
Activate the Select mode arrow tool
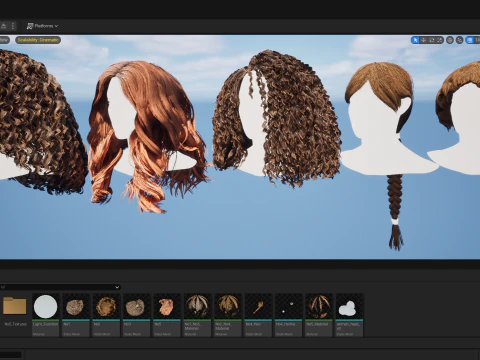[415, 40]
